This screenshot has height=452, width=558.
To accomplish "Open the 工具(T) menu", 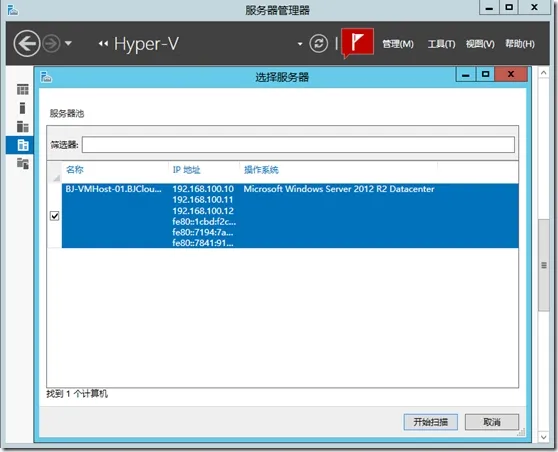I will click(441, 44).
